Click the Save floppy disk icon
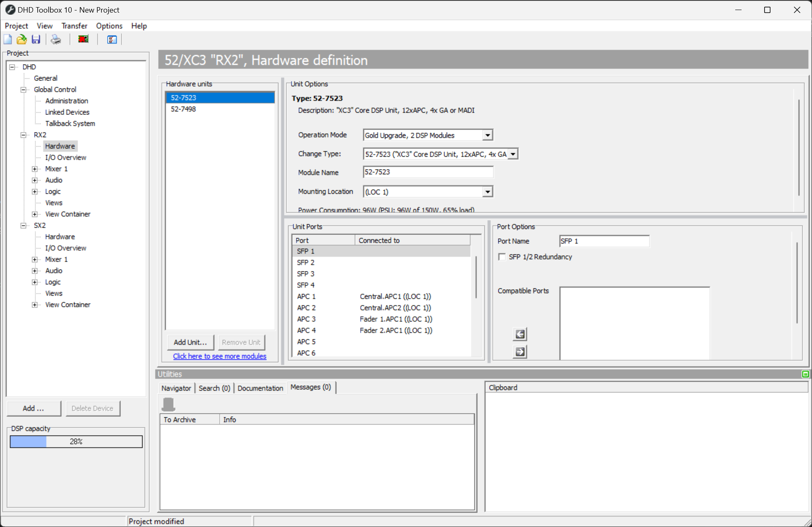 pos(36,39)
